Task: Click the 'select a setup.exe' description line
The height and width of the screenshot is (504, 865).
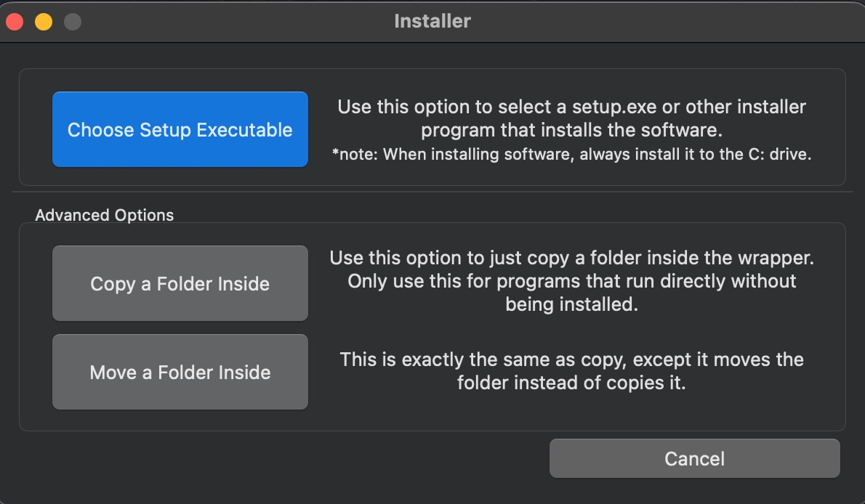Action: coord(571,107)
